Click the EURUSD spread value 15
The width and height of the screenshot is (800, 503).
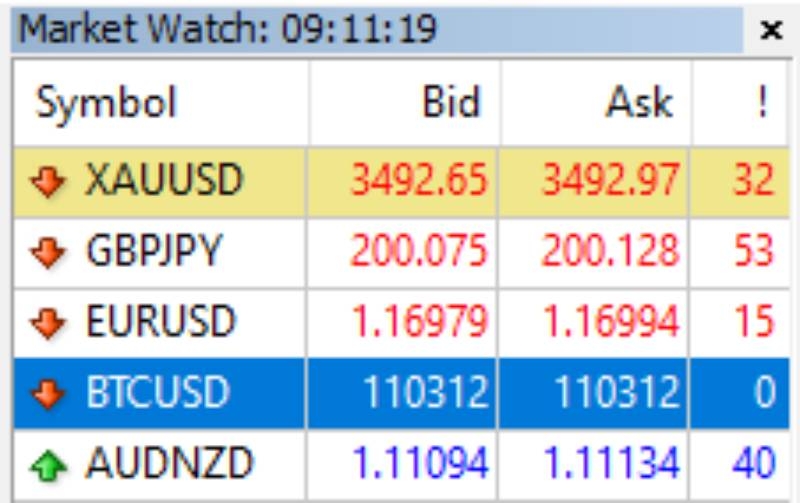(754, 321)
